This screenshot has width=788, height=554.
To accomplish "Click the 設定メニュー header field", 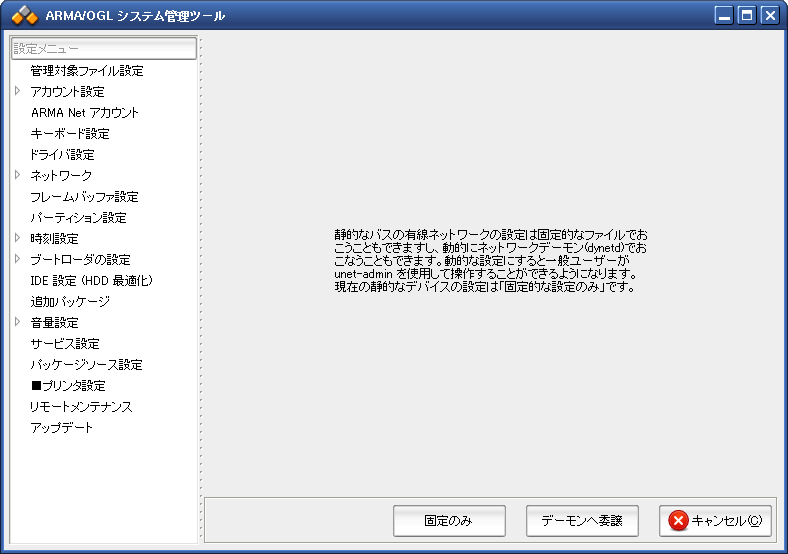I will pyautogui.click(x=104, y=48).
